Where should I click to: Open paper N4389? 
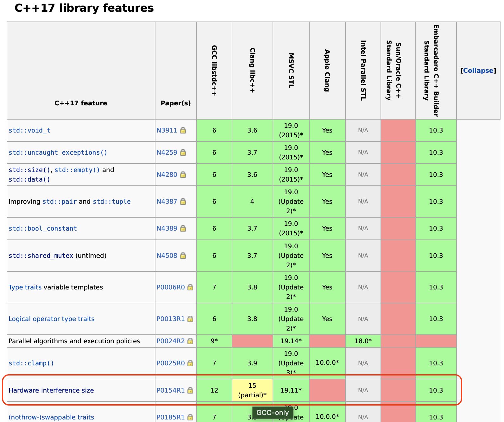(167, 228)
